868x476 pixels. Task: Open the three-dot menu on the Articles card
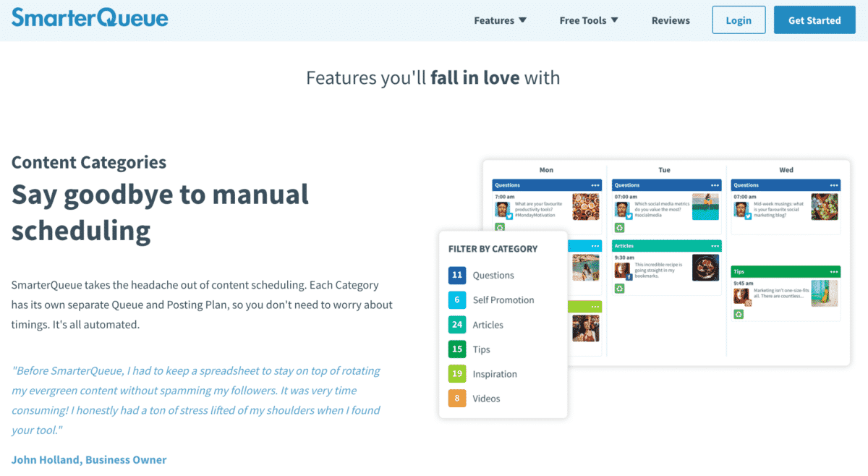point(715,246)
